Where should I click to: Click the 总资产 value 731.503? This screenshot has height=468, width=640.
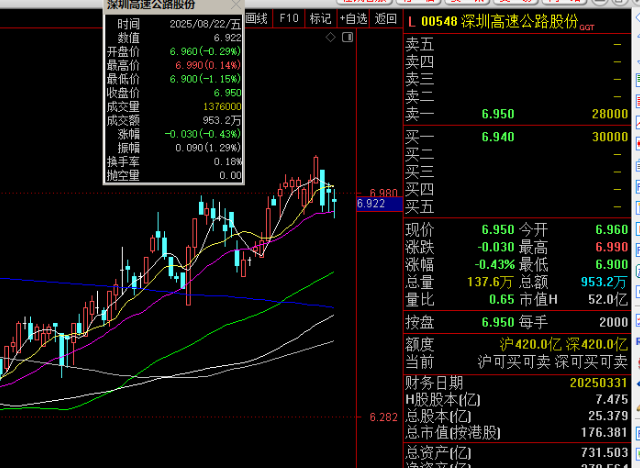pyautogui.click(x=604, y=452)
